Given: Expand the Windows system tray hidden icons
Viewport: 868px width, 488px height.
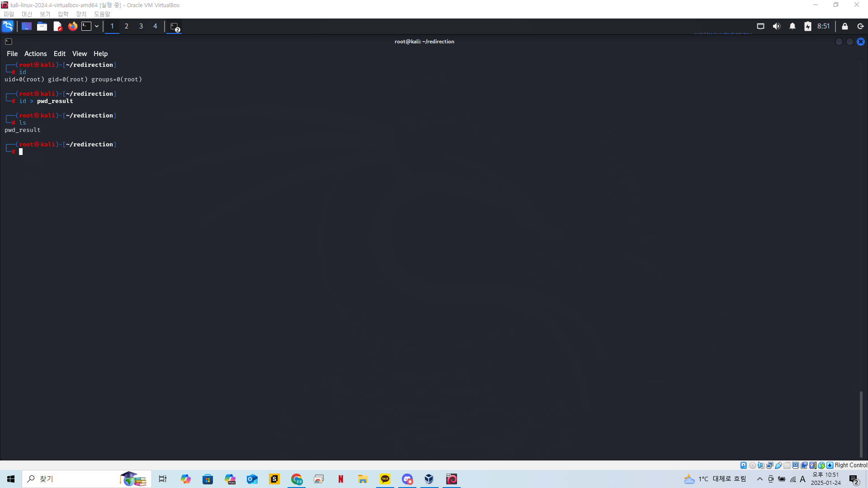Looking at the screenshot, I should point(760,479).
